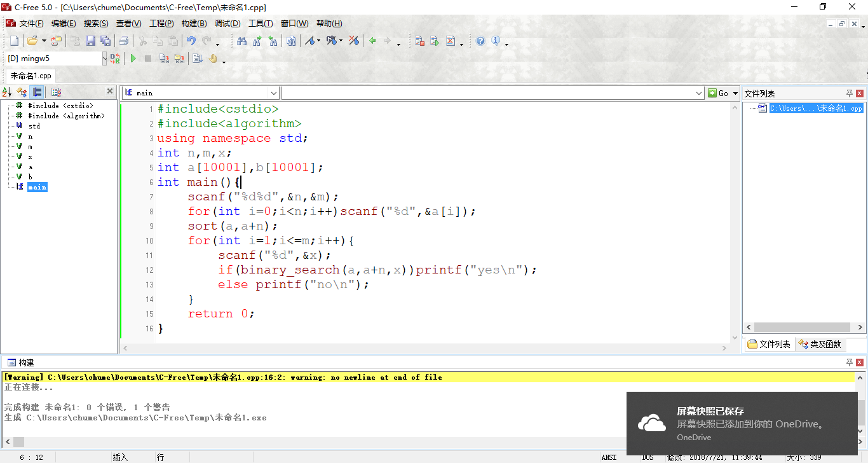Select variable b in symbol tree
The width and height of the screenshot is (868, 463).
tap(30, 177)
